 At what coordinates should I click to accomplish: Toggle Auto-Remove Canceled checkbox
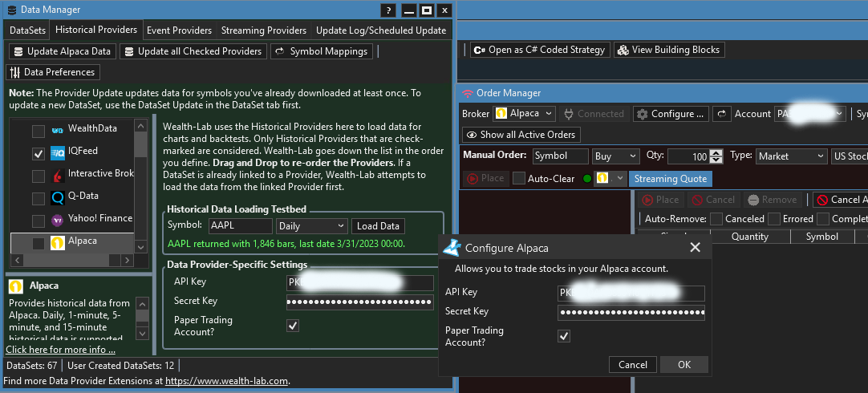coord(716,219)
